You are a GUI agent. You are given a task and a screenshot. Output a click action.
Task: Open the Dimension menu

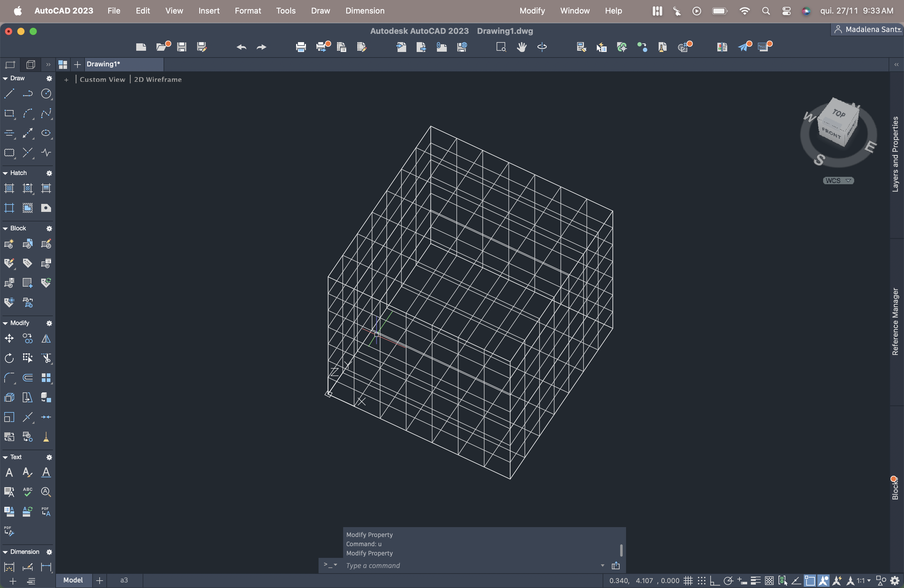(365, 11)
